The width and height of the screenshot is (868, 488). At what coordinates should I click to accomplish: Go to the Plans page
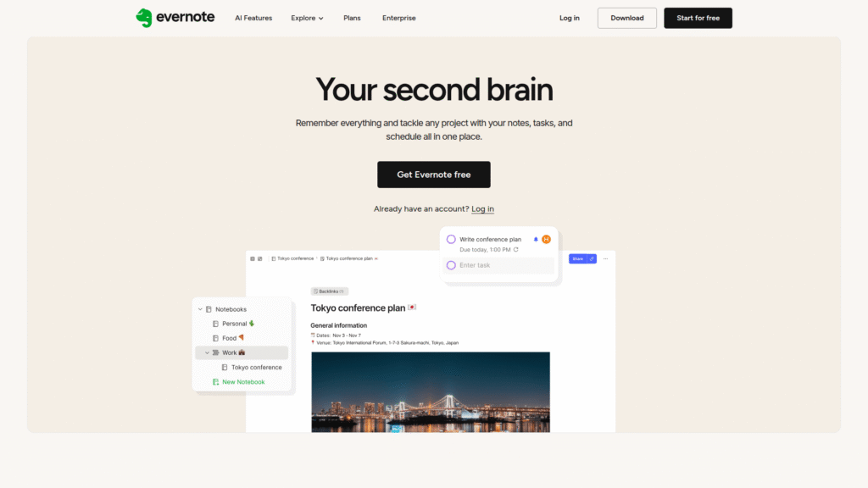click(x=352, y=18)
